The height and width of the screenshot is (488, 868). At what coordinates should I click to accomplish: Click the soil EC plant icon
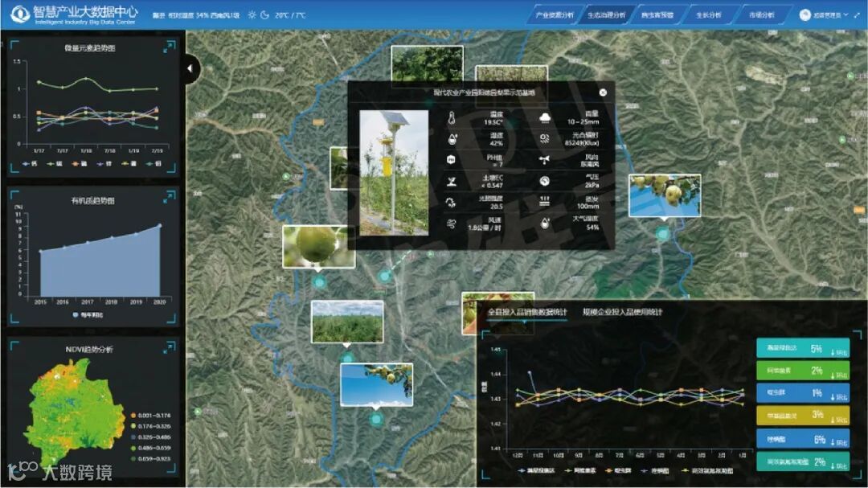451,181
